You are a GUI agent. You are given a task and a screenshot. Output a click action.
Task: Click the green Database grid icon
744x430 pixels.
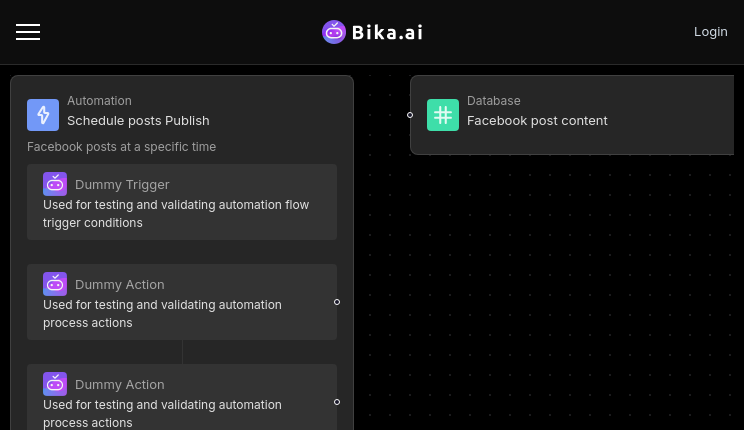point(443,115)
